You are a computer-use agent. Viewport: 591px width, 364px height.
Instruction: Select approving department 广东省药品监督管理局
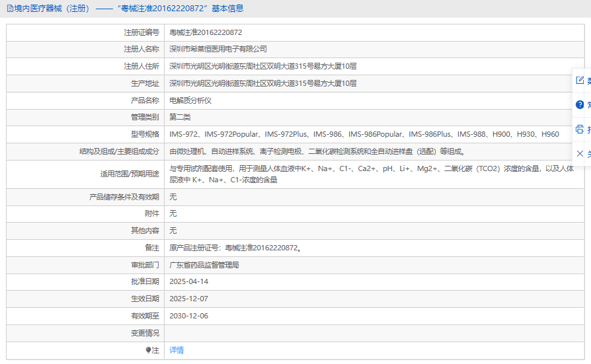(x=204, y=266)
